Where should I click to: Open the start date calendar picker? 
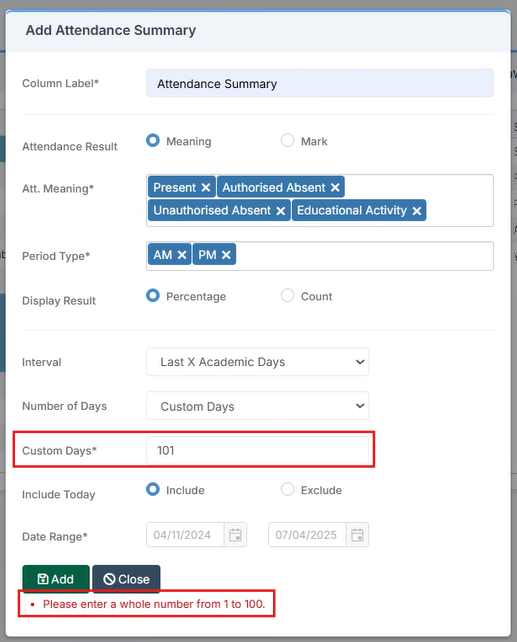[235, 535]
